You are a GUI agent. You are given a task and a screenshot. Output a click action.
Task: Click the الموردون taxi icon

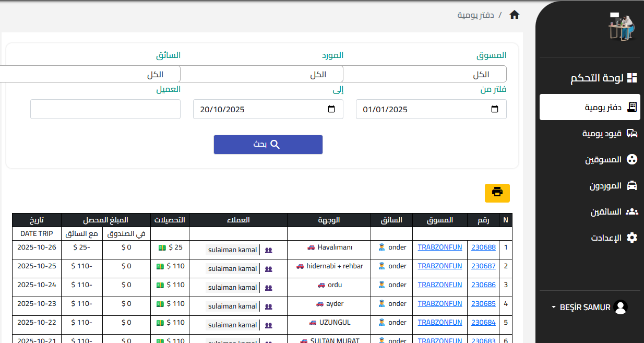[632, 185]
